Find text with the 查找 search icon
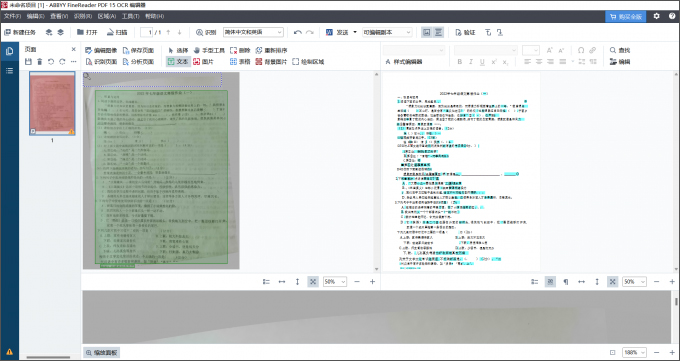 [x=620, y=50]
